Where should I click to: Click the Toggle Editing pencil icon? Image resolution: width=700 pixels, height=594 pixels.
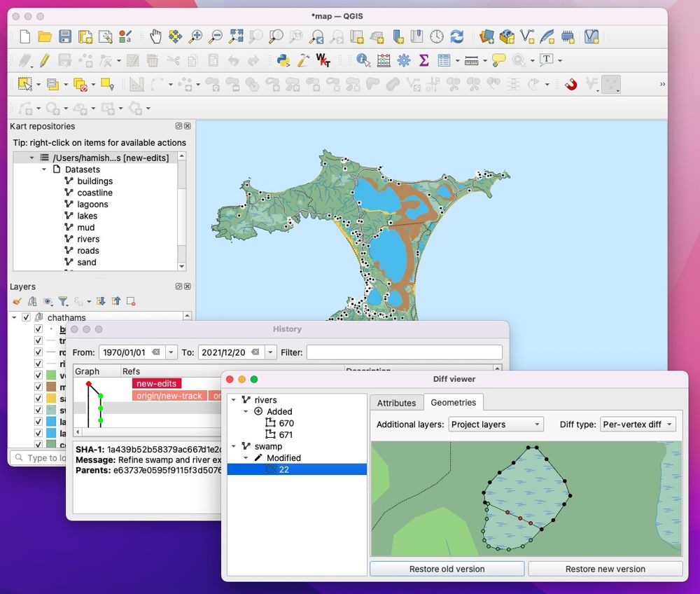(x=45, y=60)
